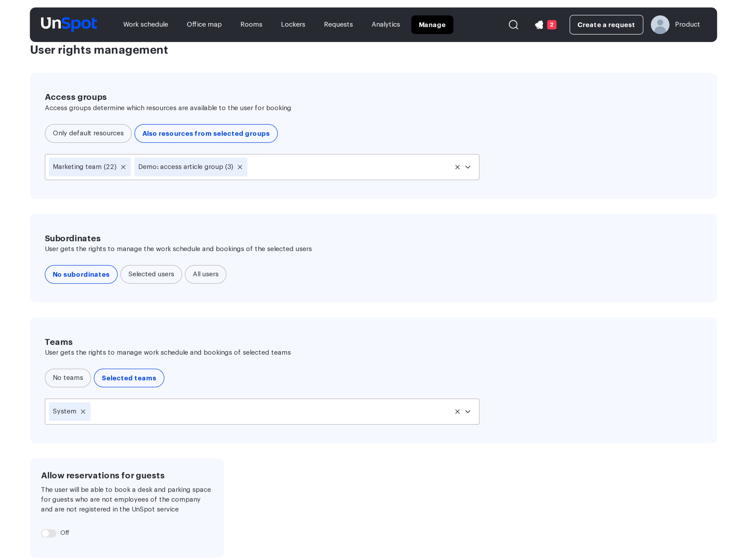Select Only default resources option
The height and width of the screenshot is (560, 747).
pos(88,133)
